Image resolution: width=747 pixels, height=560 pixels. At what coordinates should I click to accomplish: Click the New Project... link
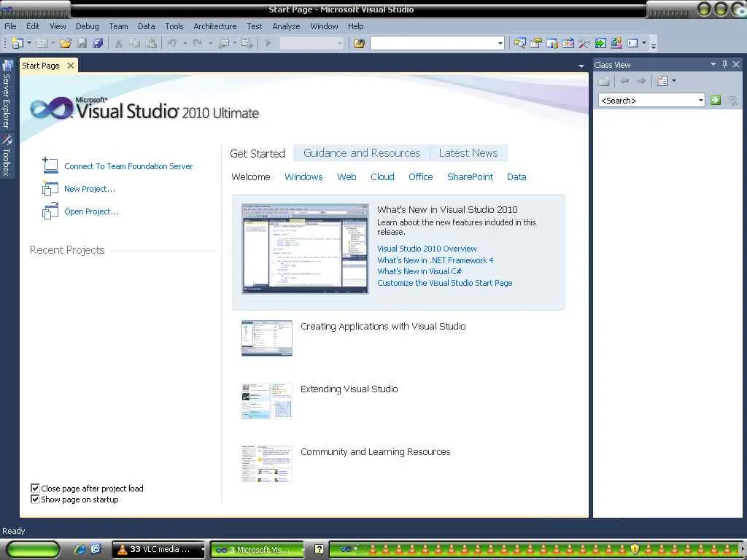90,189
